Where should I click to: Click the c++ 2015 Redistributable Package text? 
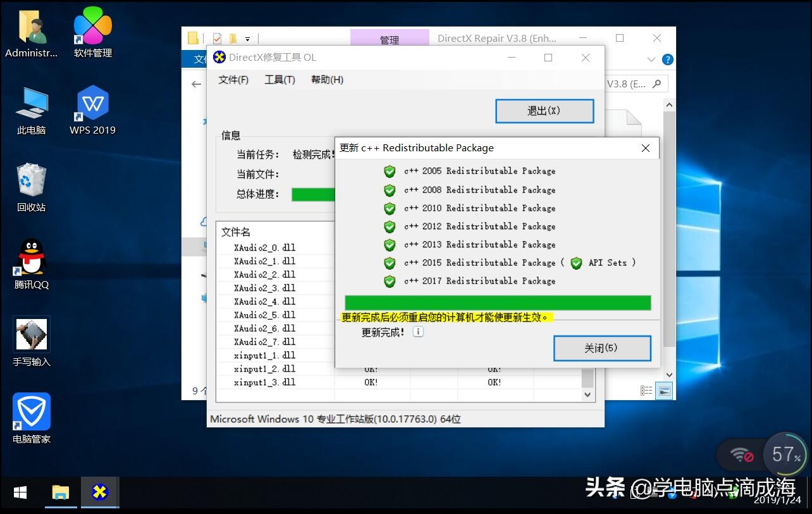click(480, 263)
